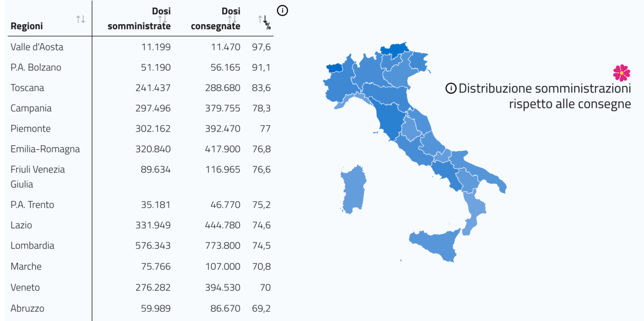Select Sardegna island on the map
This screenshot has height=321, width=644.
click(x=353, y=189)
